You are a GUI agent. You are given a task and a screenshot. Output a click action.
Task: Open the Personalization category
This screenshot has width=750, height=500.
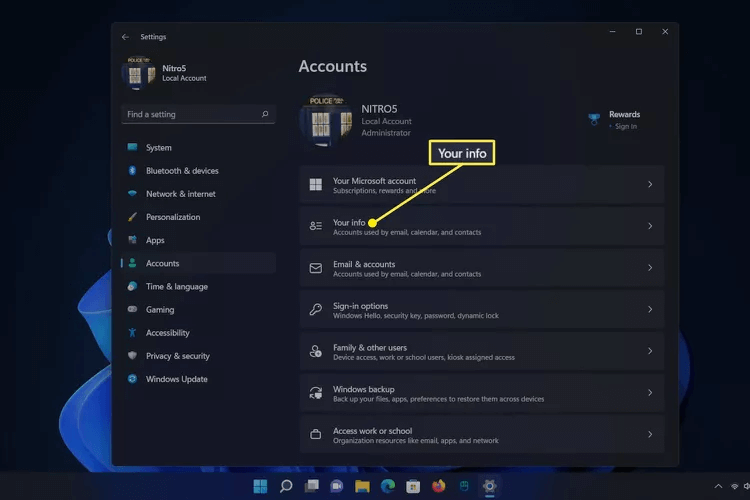pyautogui.click(x=199, y=217)
